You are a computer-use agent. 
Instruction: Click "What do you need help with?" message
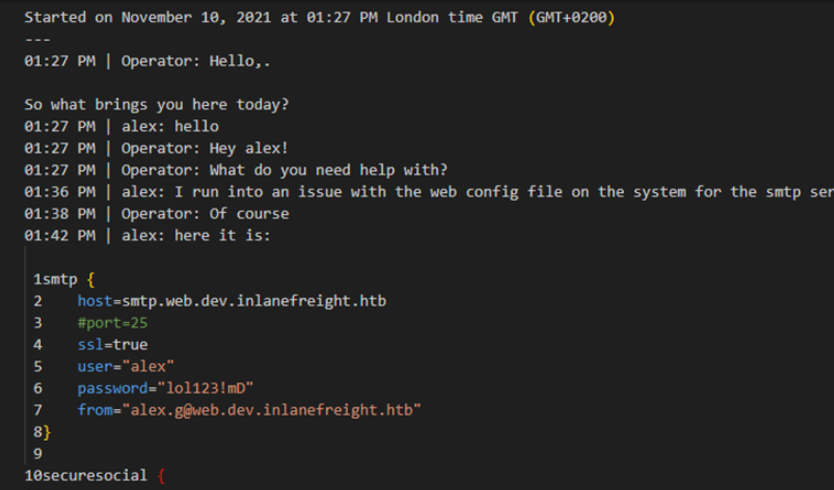click(x=328, y=170)
